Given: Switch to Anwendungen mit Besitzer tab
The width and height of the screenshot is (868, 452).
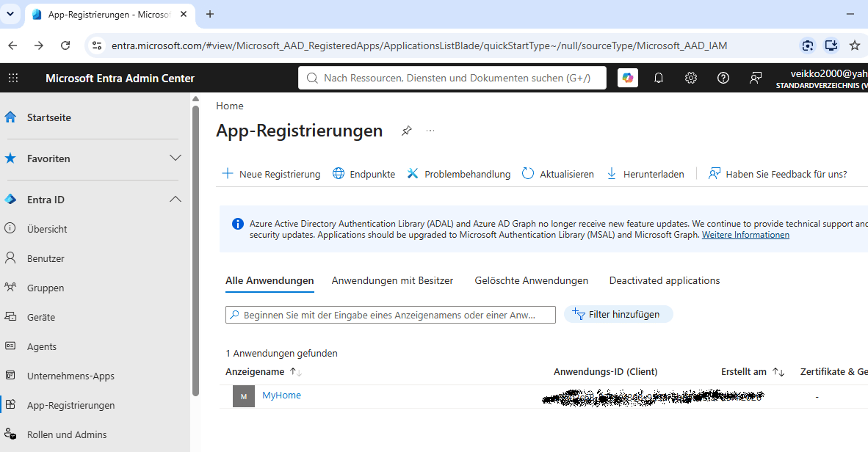Looking at the screenshot, I should [392, 280].
